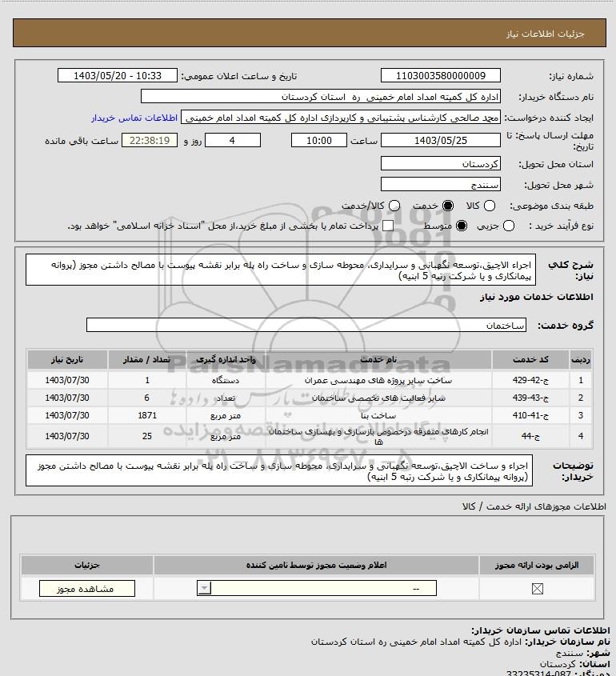Viewport: 616px width, 676px height.
Task: Click the unit دستگاه cell
Action: pyautogui.click(x=226, y=380)
